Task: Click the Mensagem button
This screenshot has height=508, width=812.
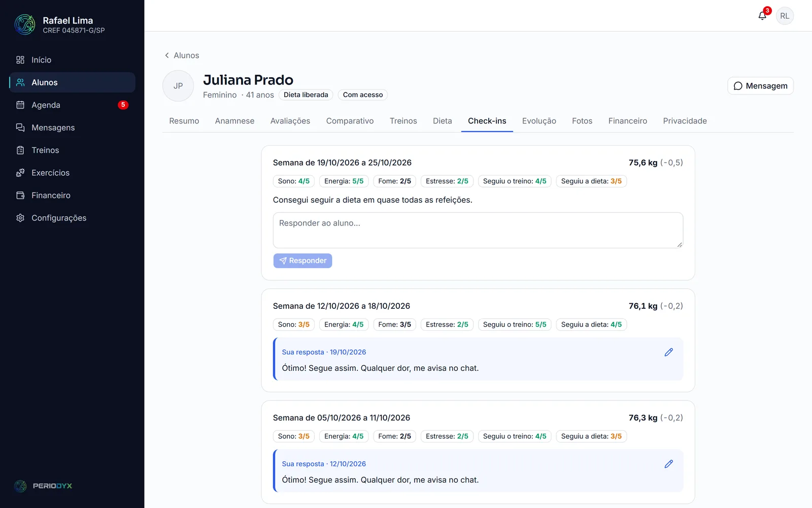Action: point(760,86)
